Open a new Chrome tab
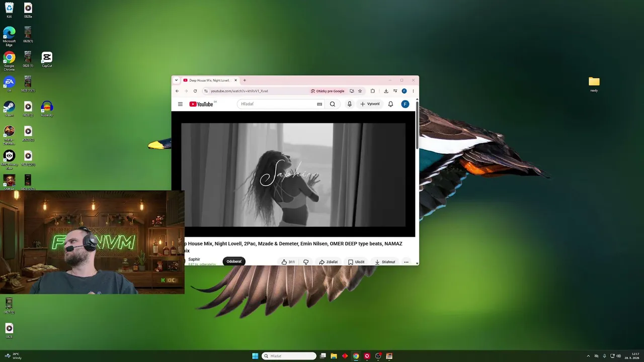This screenshot has width=644, height=362. click(x=245, y=80)
